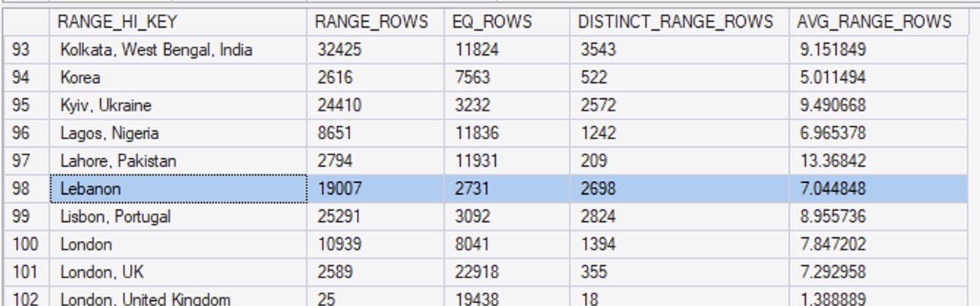Select row header 98
Viewport: 980px width, 306px height.
point(26,189)
